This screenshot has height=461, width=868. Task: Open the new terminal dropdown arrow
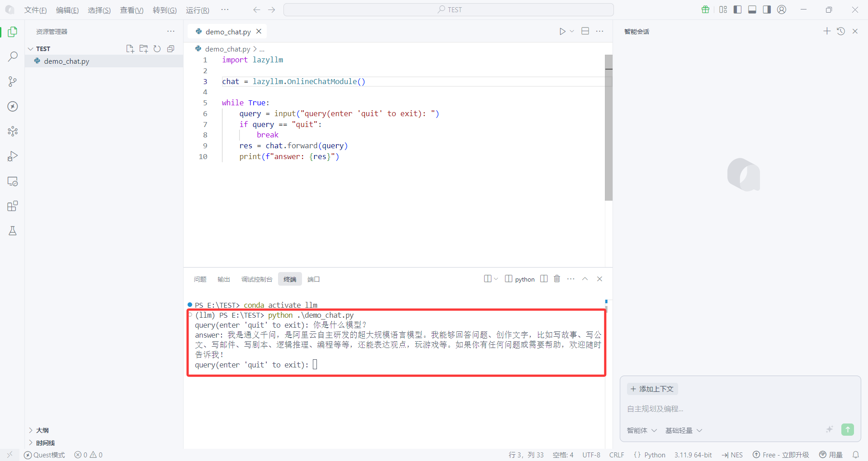[x=496, y=279]
